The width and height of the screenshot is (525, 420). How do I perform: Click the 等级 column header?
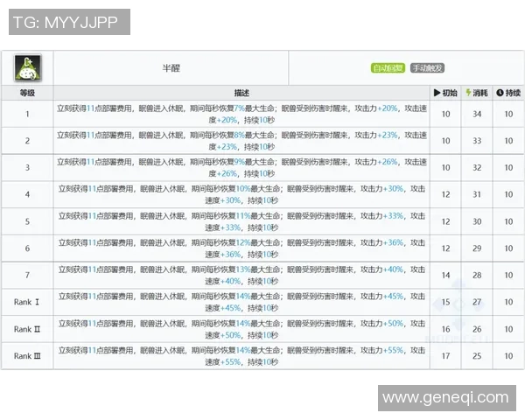tap(27, 93)
